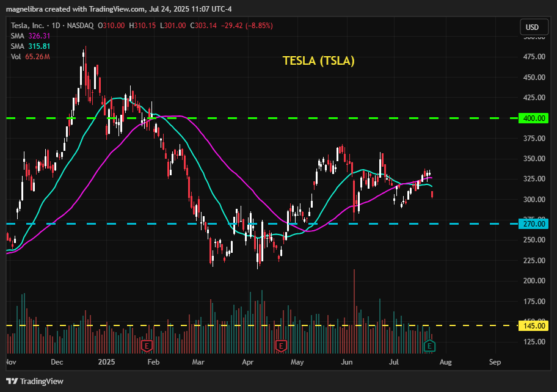The image size is (557, 392).
Task: Click the 300.00 price axis label
Action: tap(534, 199)
